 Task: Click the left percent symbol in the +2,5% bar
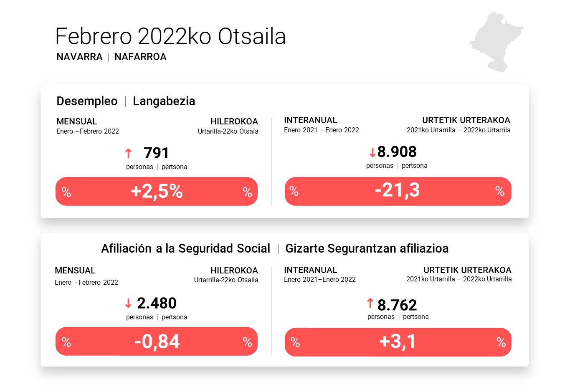click(x=66, y=192)
